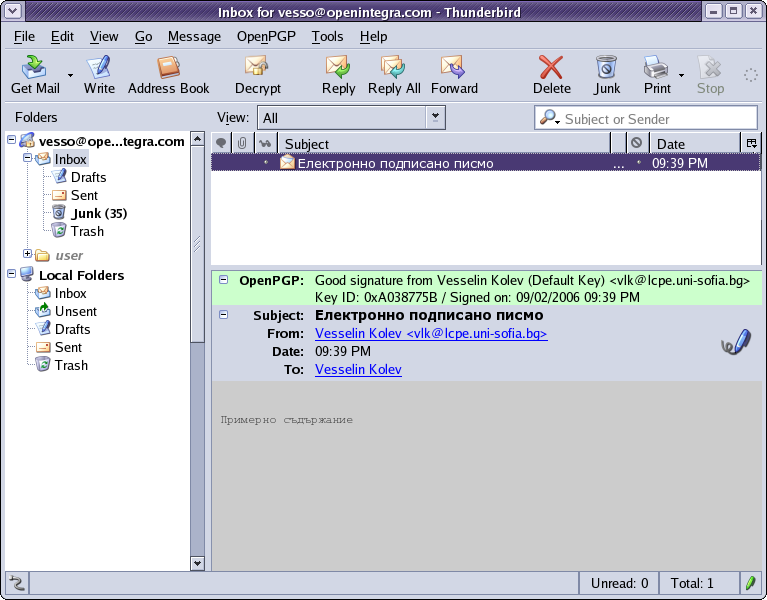Select the Local Folders Sent folder

68,348
